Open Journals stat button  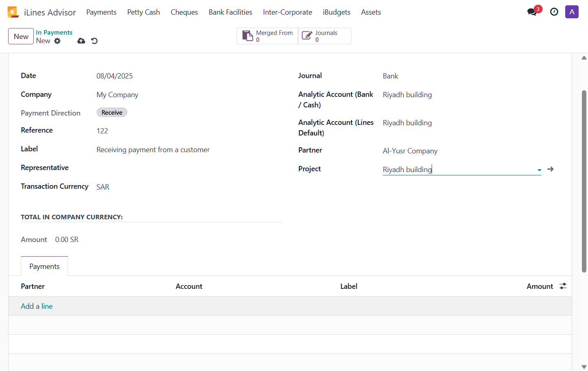pos(325,36)
